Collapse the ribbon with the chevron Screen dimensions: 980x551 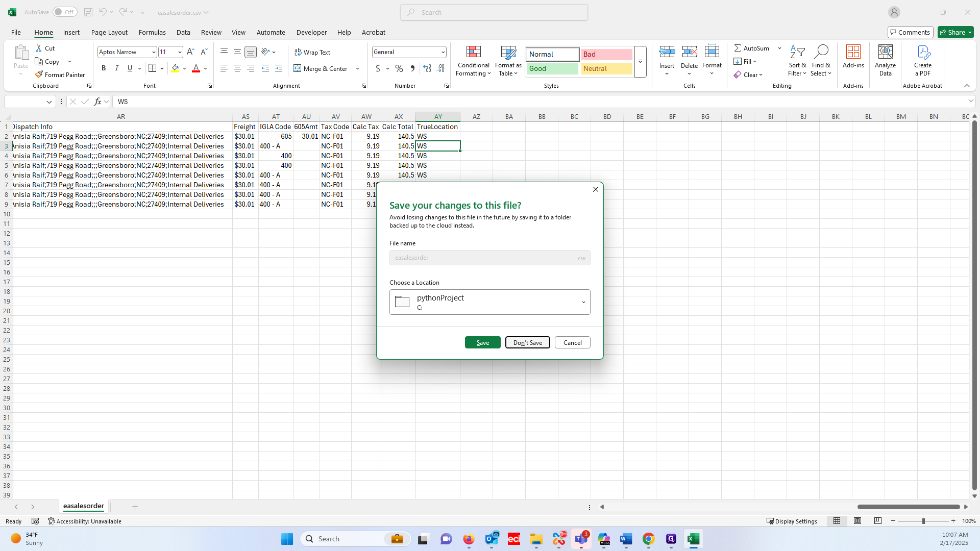pyautogui.click(x=967, y=86)
